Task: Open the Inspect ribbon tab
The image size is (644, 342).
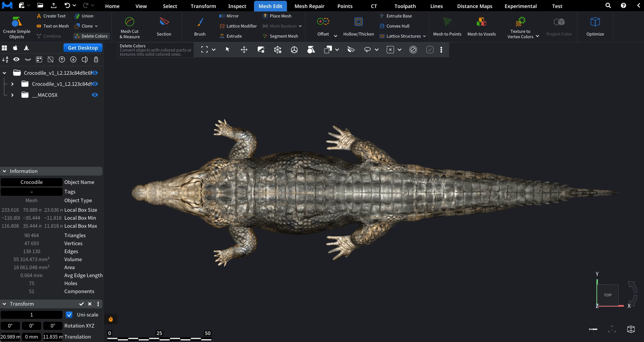Action: point(237,6)
